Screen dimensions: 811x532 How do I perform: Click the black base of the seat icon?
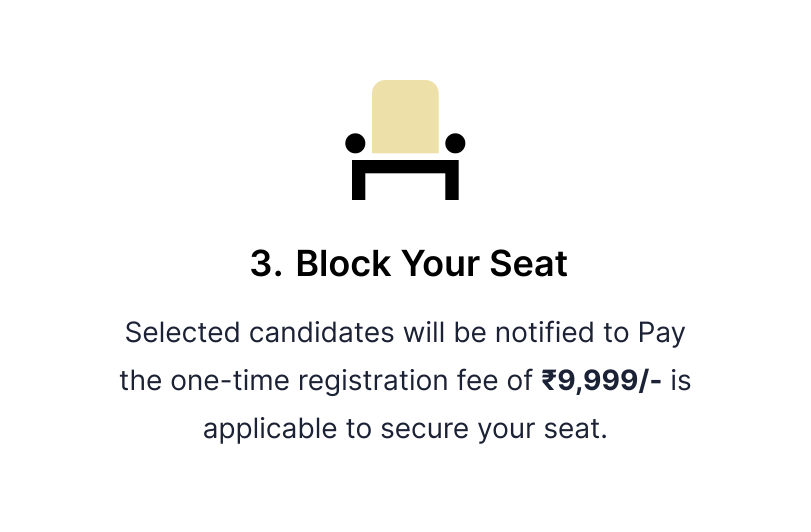pyautogui.click(x=405, y=164)
